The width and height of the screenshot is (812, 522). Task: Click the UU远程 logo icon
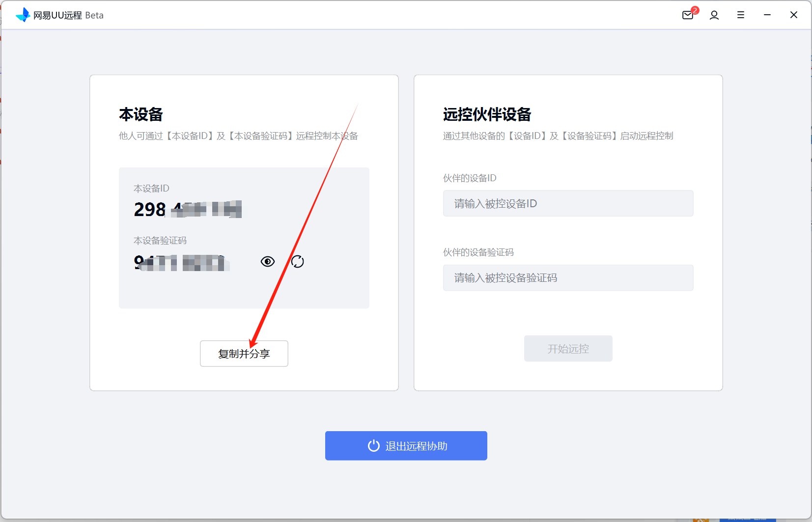coord(23,15)
